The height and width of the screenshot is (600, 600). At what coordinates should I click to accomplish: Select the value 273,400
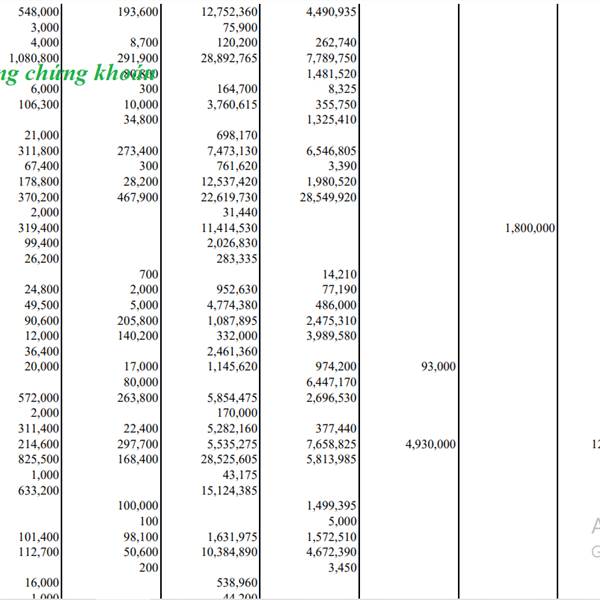(x=138, y=151)
